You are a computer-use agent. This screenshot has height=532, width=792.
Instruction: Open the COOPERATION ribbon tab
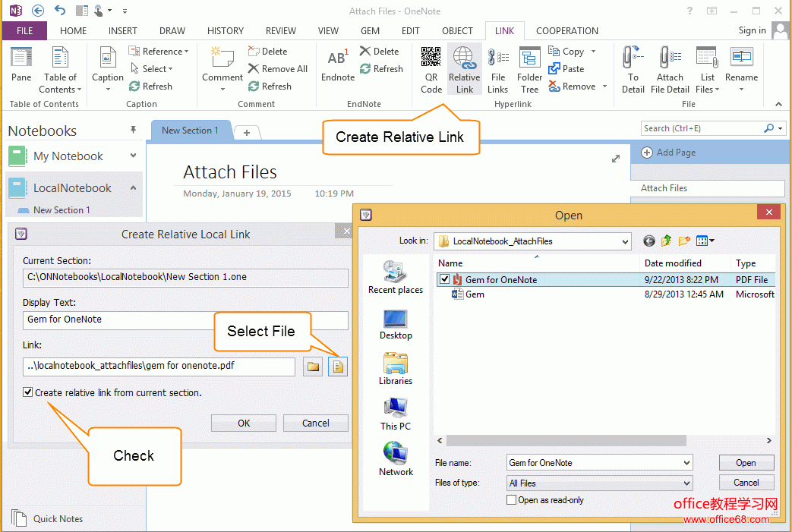pyautogui.click(x=566, y=31)
